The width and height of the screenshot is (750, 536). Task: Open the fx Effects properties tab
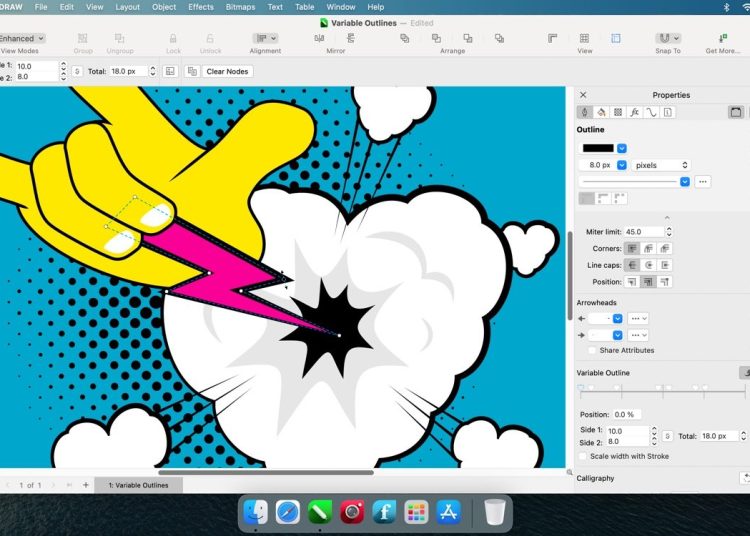click(635, 112)
